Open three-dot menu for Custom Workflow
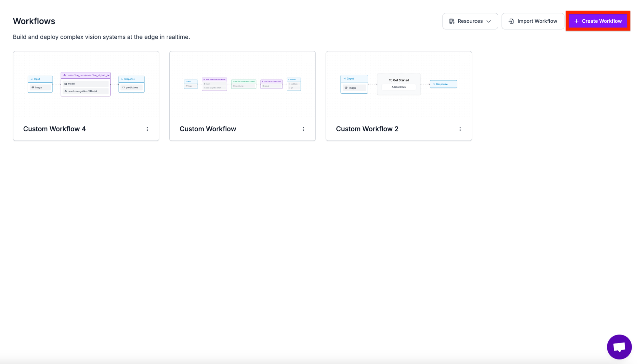Viewport: 641px width, 364px height. [x=304, y=129]
